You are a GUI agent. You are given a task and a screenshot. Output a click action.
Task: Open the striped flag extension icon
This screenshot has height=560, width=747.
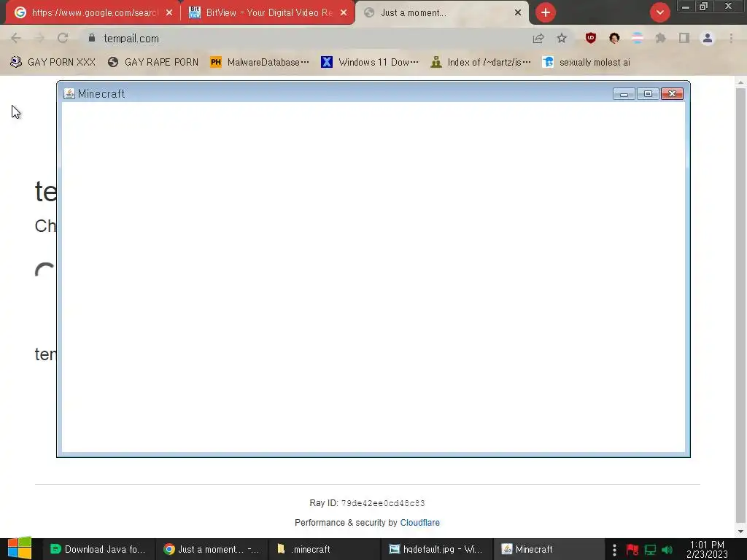coord(638,38)
